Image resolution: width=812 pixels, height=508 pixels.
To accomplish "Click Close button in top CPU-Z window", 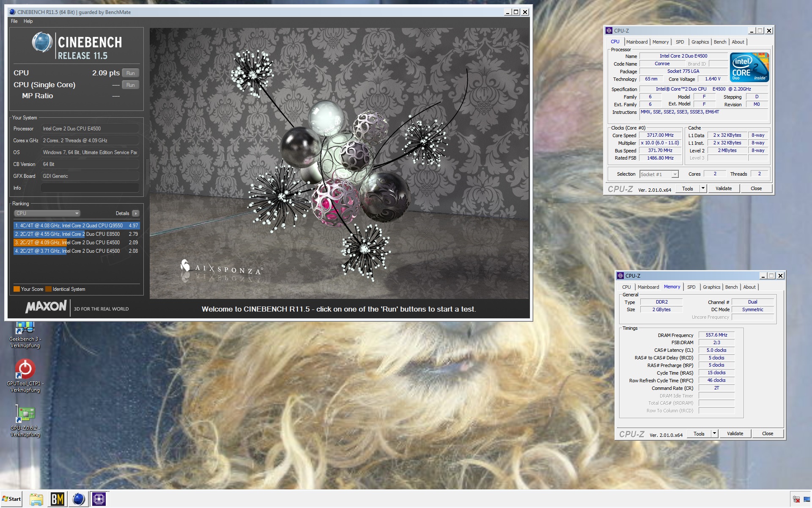I will (756, 189).
